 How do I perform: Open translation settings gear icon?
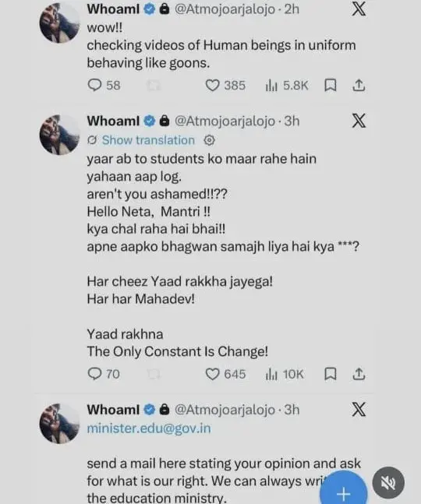coord(210,140)
